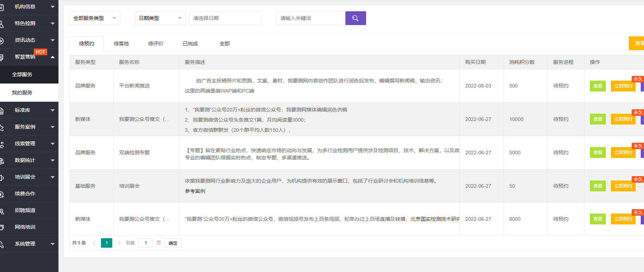Click 查看 for the 10000-point 新媒体 row
The image size is (644, 272).
coord(598,119)
